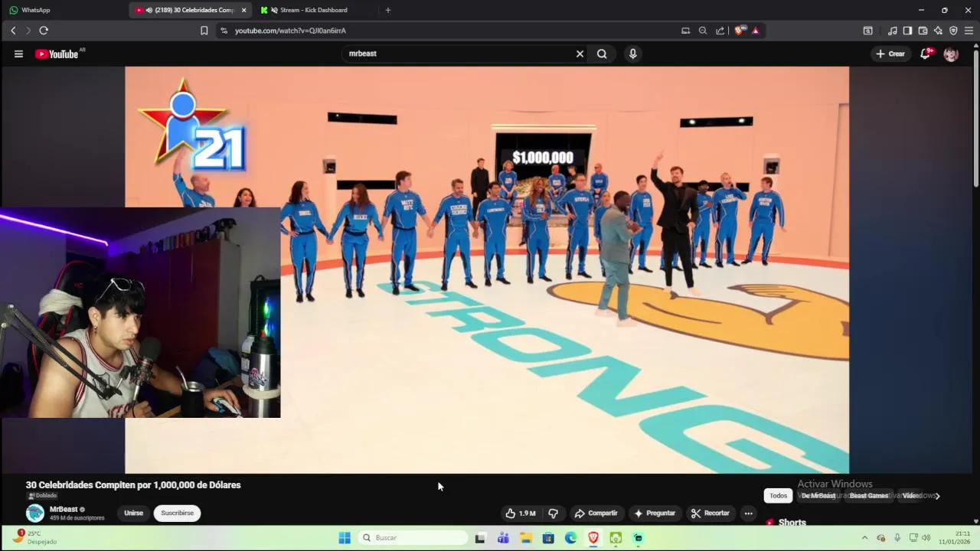
Task: Close the YouTube video tab
Action: click(x=244, y=10)
